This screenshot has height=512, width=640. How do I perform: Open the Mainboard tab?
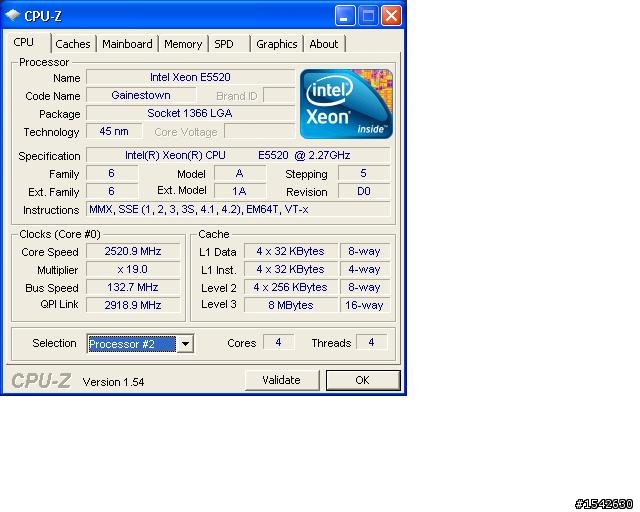(x=127, y=44)
